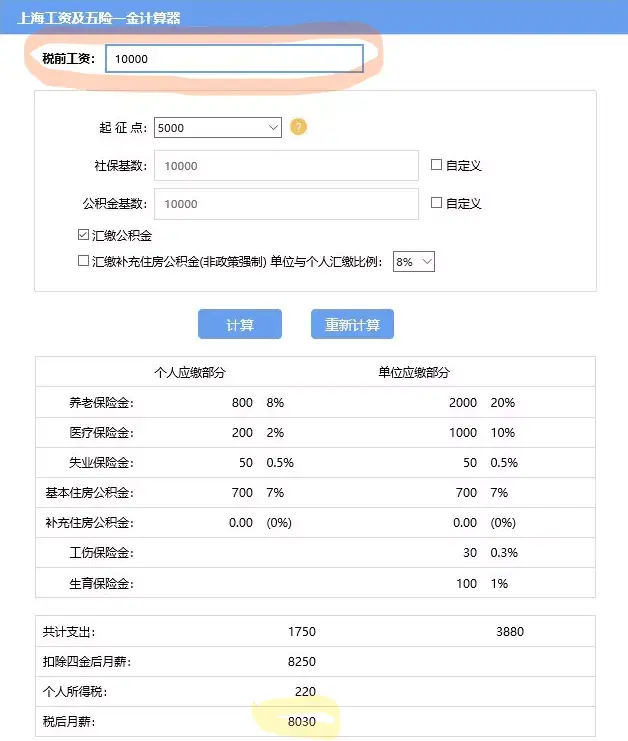This screenshot has height=741, width=628.
Task: Select the 个人所得税 amount 220
Action: click(x=305, y=691)
